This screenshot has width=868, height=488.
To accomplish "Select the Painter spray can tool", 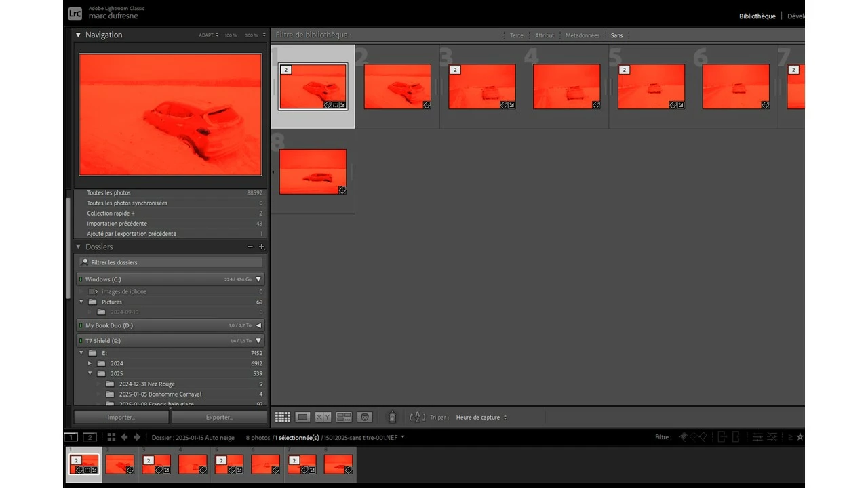I will tap(391, 417).
